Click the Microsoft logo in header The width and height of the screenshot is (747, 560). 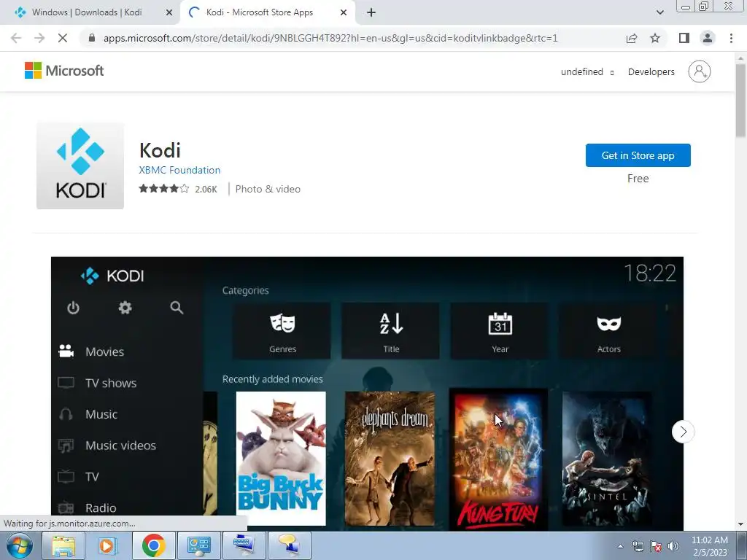click(x=64, y=71)
